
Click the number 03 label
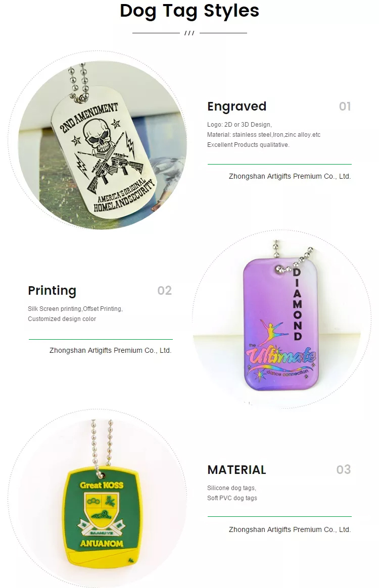[344, 469]
